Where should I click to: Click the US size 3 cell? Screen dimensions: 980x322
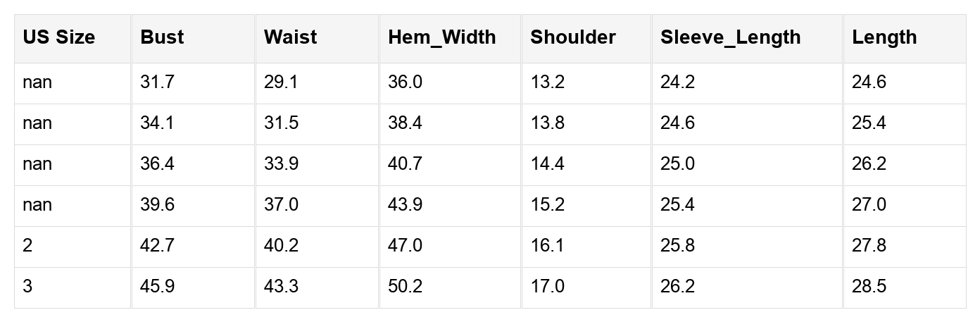[27, 287]
